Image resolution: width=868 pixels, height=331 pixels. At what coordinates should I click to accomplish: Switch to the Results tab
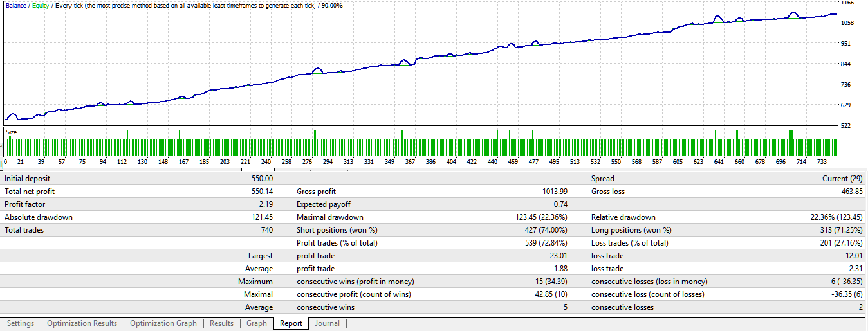pyautogui.click(x=221, y=323)
